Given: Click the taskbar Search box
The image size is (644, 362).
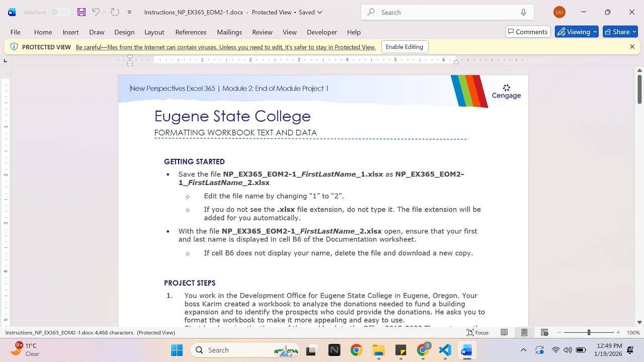Looking at the screenshot, I should click(x=245, y=350).
